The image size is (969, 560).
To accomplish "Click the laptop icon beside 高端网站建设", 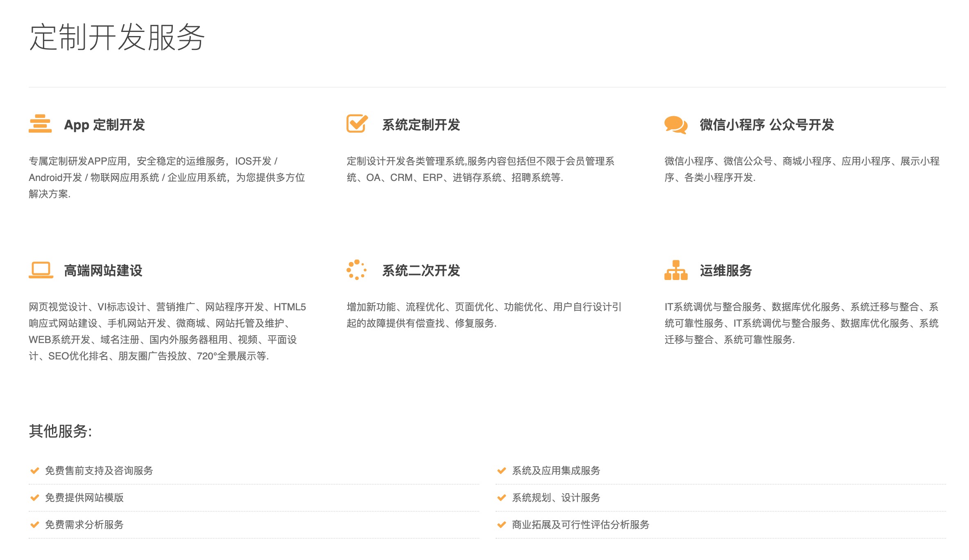I will click(x=41, y=270).
